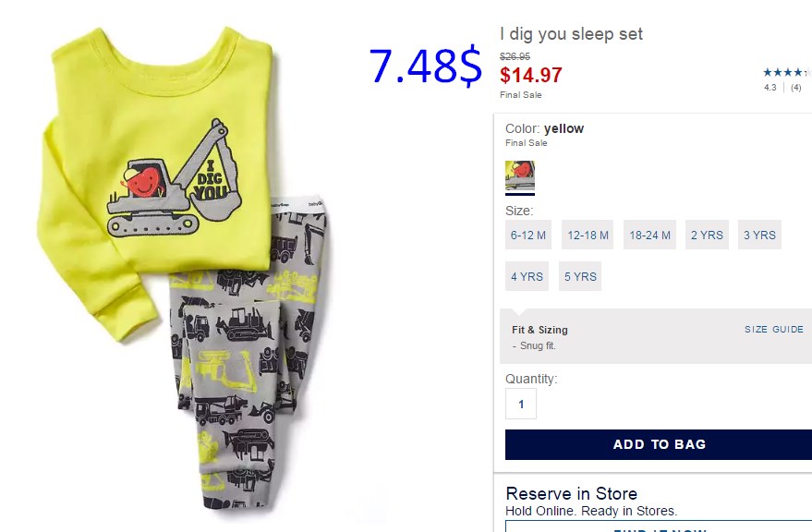
Task: Choose size 18-24 M
Action: click(650, 235)
